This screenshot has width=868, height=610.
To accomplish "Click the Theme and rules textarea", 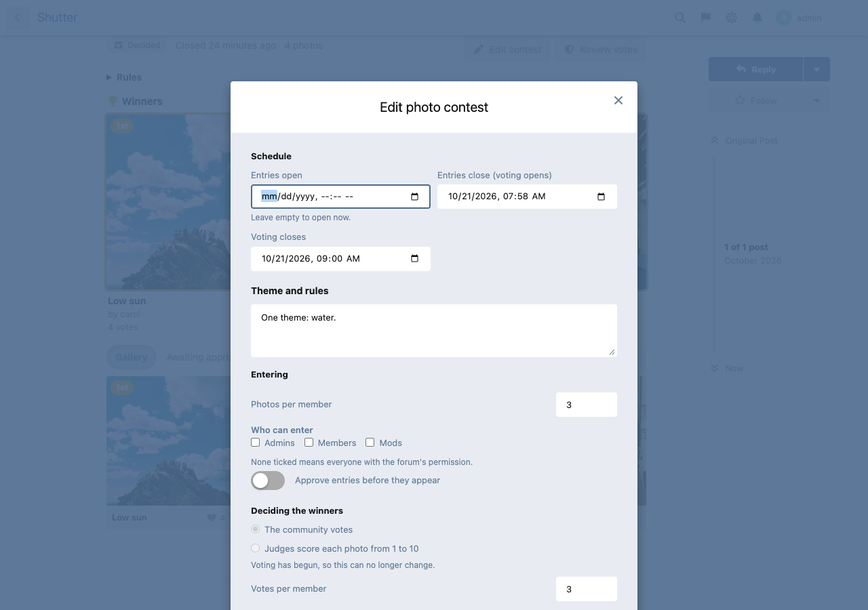I will 434,330.
